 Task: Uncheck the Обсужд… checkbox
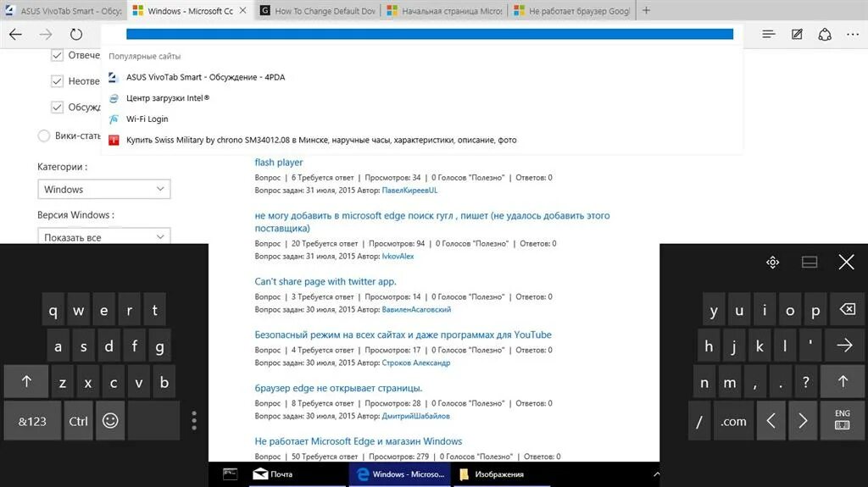point(57,107)
